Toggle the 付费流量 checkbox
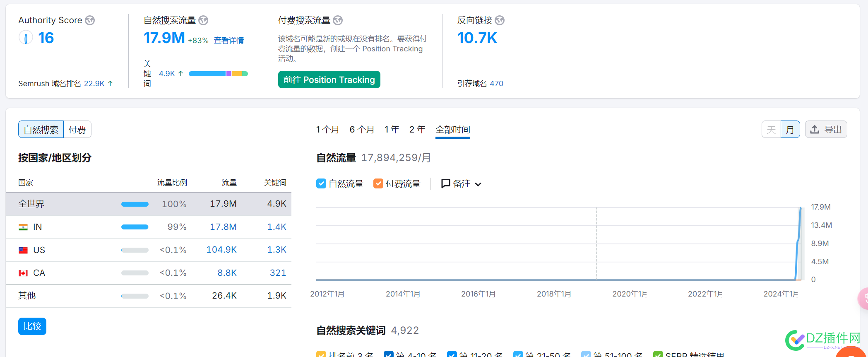 pos(378,183)
